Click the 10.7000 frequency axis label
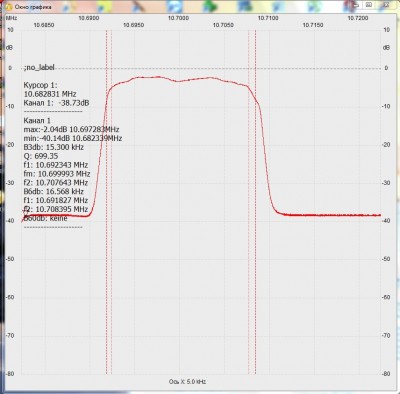The height and width of the screenshot is (394, 400). 178,18
